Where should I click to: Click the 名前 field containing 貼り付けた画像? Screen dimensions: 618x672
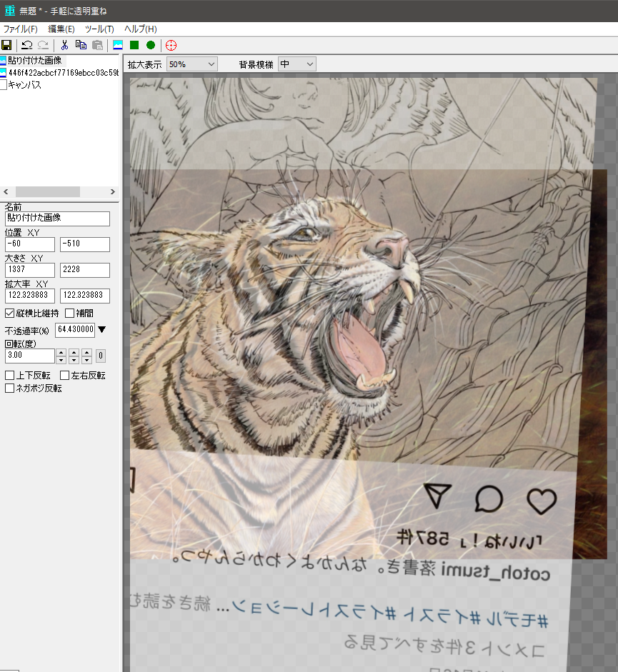pos(57,219)
